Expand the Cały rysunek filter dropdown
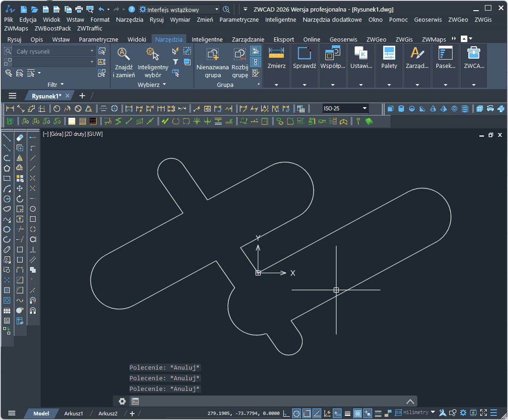The height and width of the screenshot is (420, 508). click(92, 51)
